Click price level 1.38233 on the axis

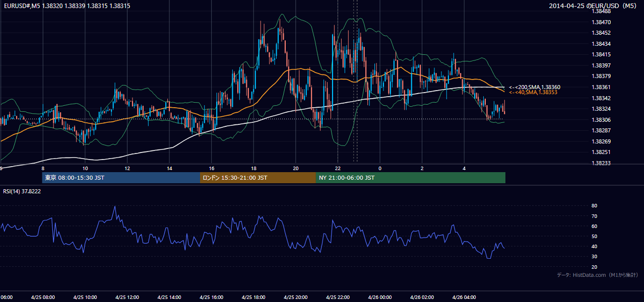(602, 163)
